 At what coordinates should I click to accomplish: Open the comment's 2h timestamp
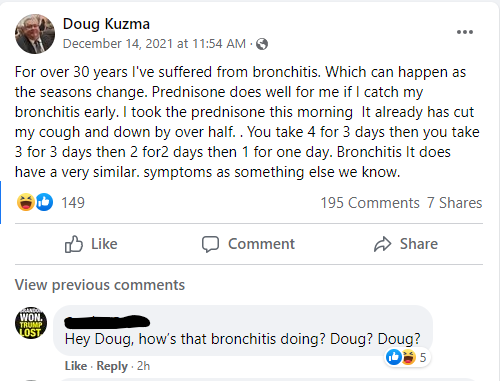[x=143, y=366]
